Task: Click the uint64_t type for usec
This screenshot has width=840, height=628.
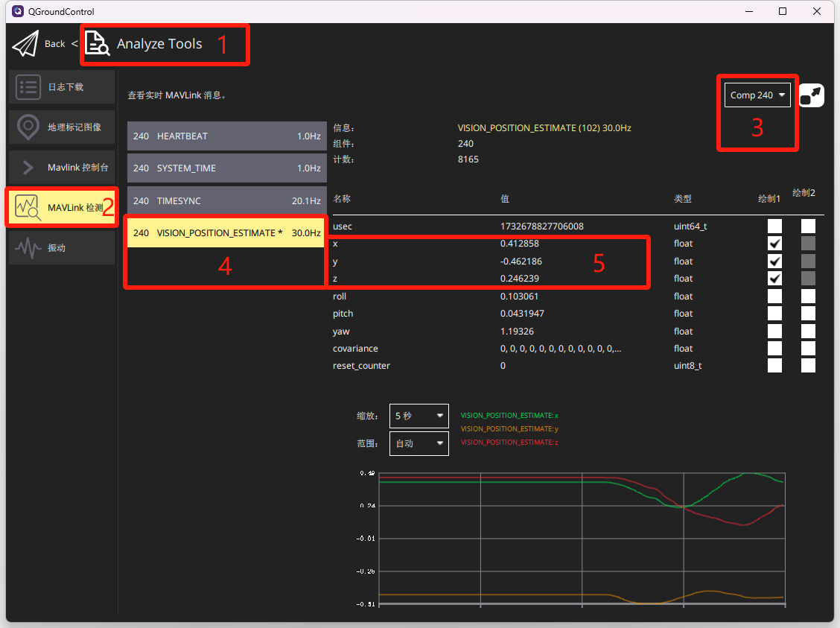Action: pos(690,226)
